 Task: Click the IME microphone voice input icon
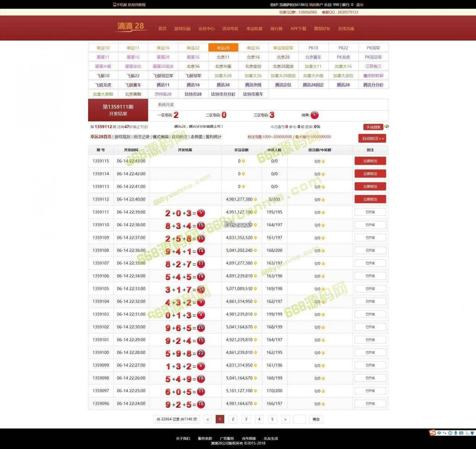(x=456, y=433)
